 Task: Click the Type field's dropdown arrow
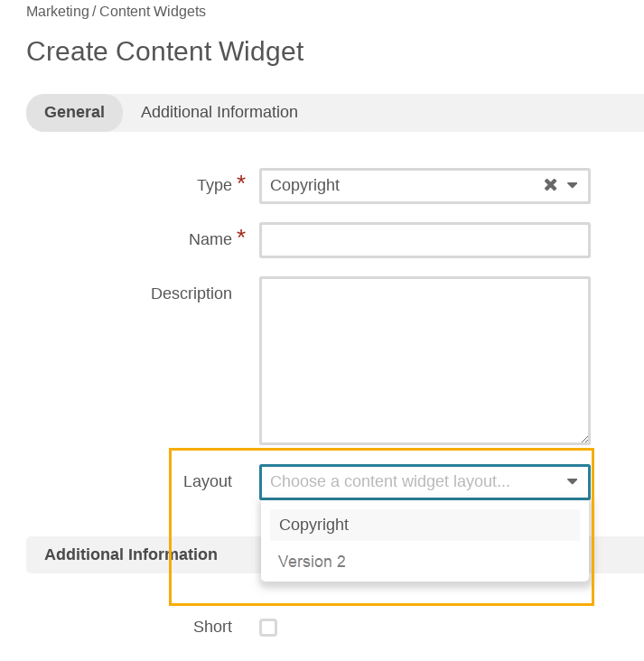573,185
